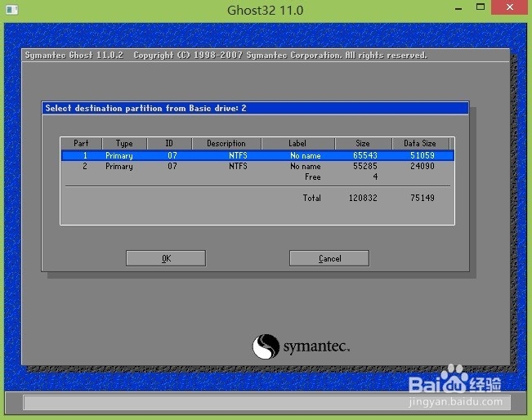532x420 pixels.
Task: Click the Symantec logo
Action: [301, 346]
